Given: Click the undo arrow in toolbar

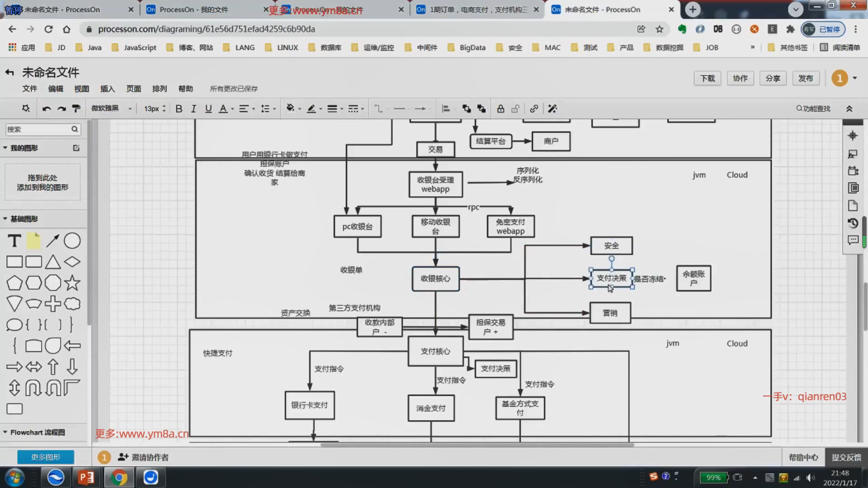Looking at the screenshot, I should click(47, 108).
